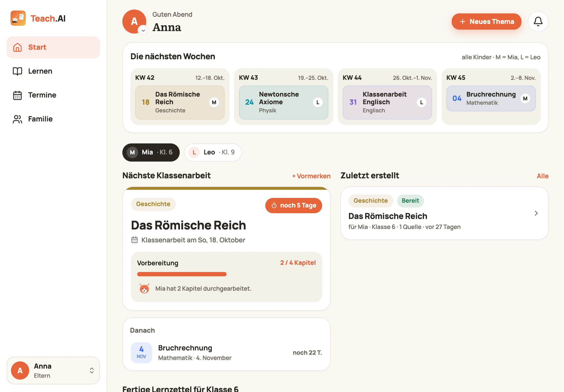This screenshot has width=564, height=392.
Task: Click the L avatar in the Leo tab
Action: 194,152
